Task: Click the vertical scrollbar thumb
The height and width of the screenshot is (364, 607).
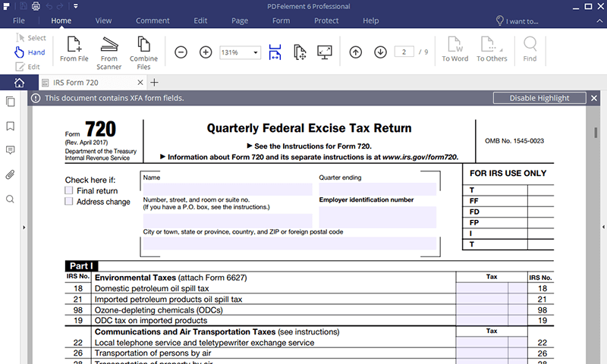Action: (596, 133)
